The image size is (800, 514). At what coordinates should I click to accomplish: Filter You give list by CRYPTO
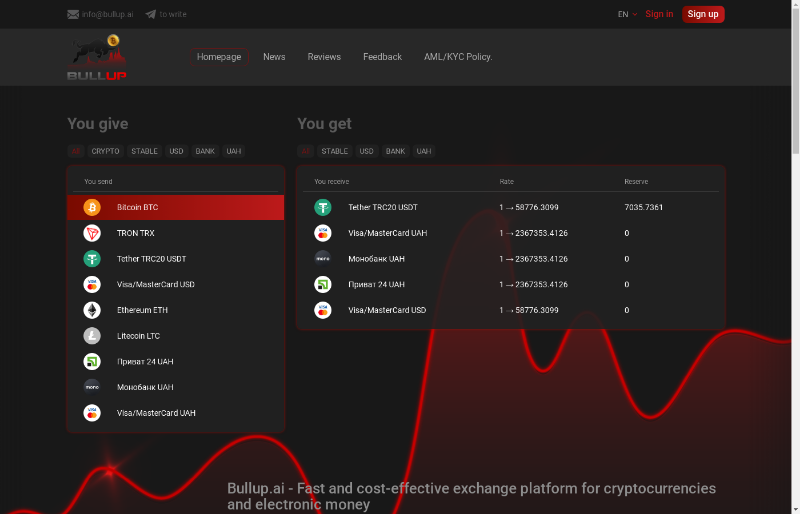click(105, 151)
